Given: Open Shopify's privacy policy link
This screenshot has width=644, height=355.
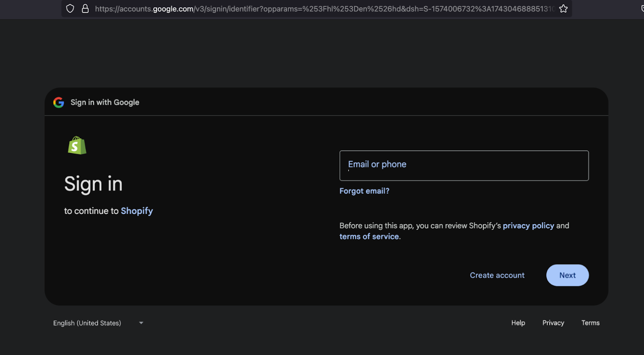Looking at the screenshot, I should 528,226.
